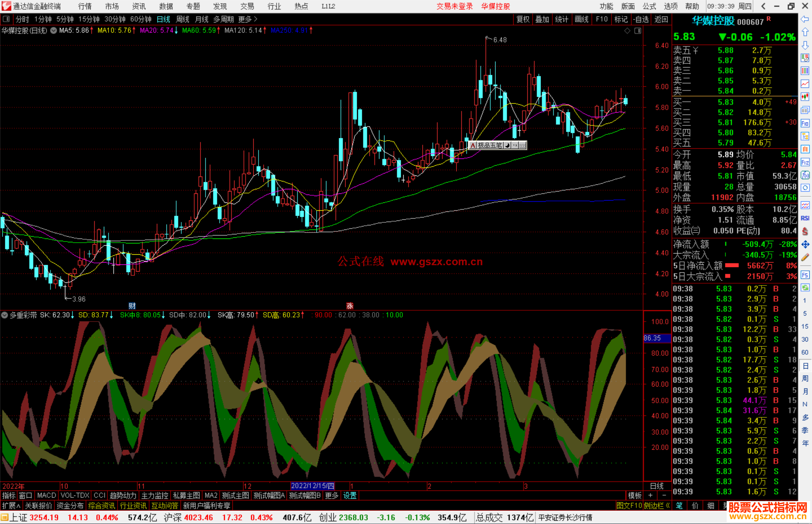The width and height of the screenshot is (812, 524).
Task: Select the candlestick chart sidebar icon
Action: 805,97
